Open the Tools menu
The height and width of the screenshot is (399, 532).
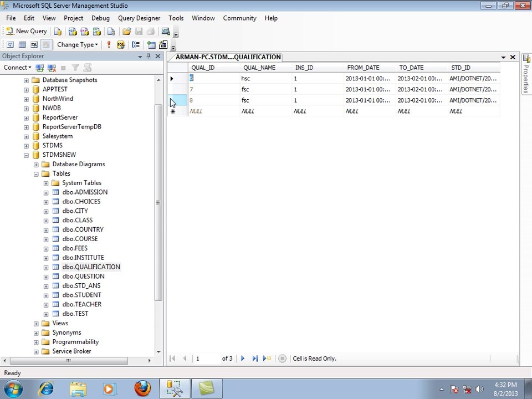pos(176,18)
